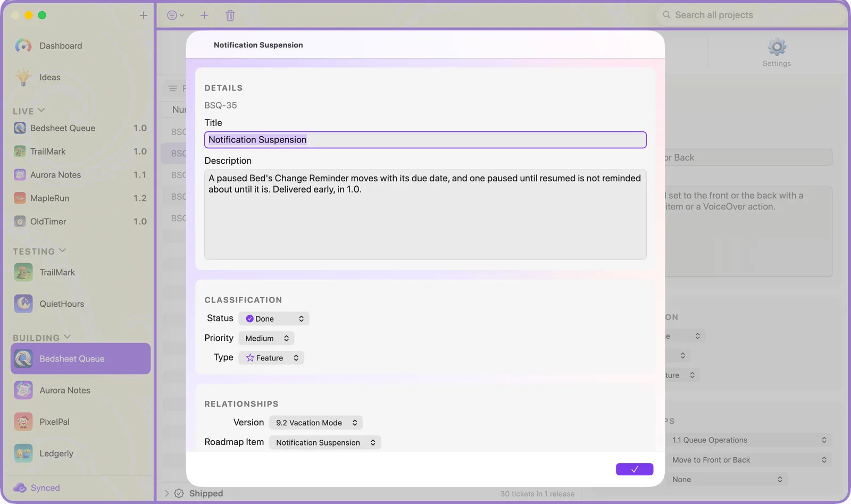
Task: Click the Title field Notification Suspension
Action: click(425, 140)
